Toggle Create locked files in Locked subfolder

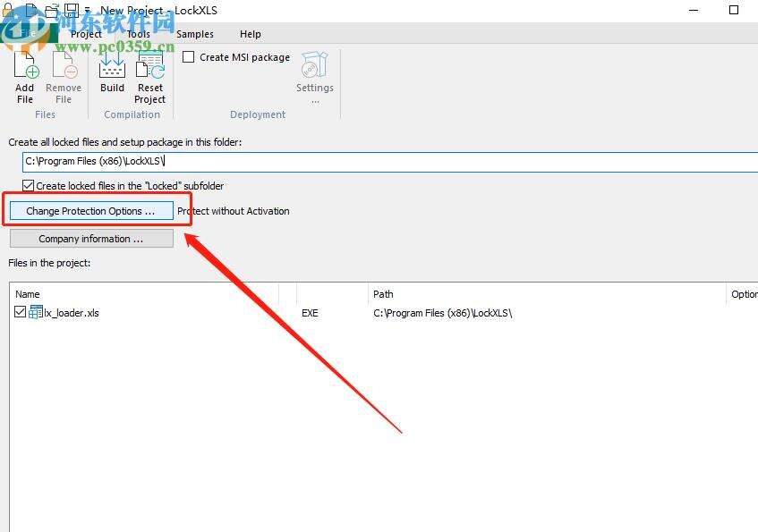coord(28,186)
